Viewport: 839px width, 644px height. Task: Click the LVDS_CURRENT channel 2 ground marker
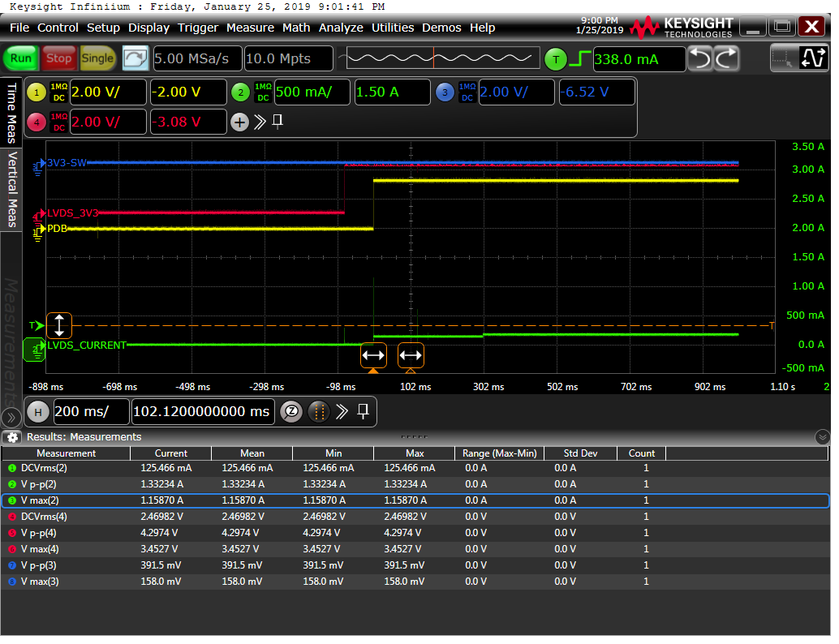pos(35,350)
